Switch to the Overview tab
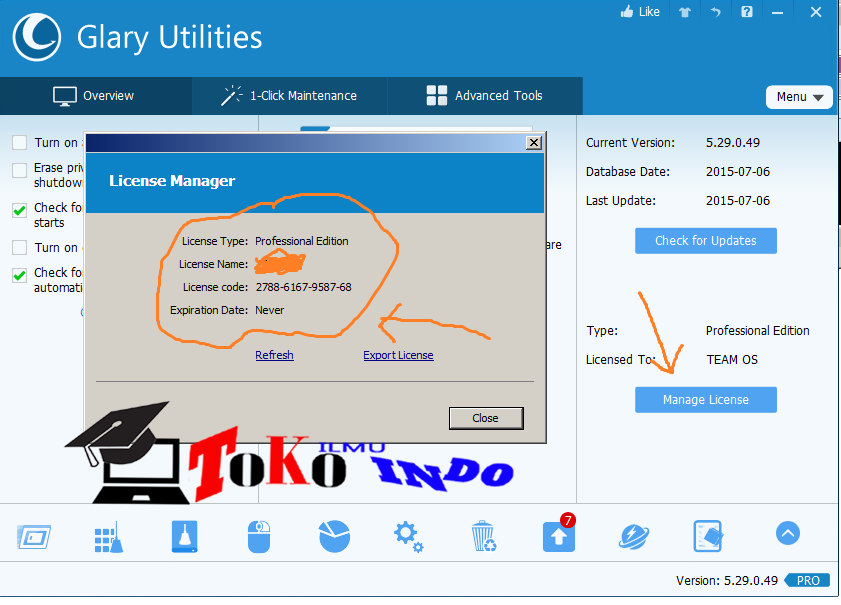The image size is (841, 605). [x=95, y=96]
